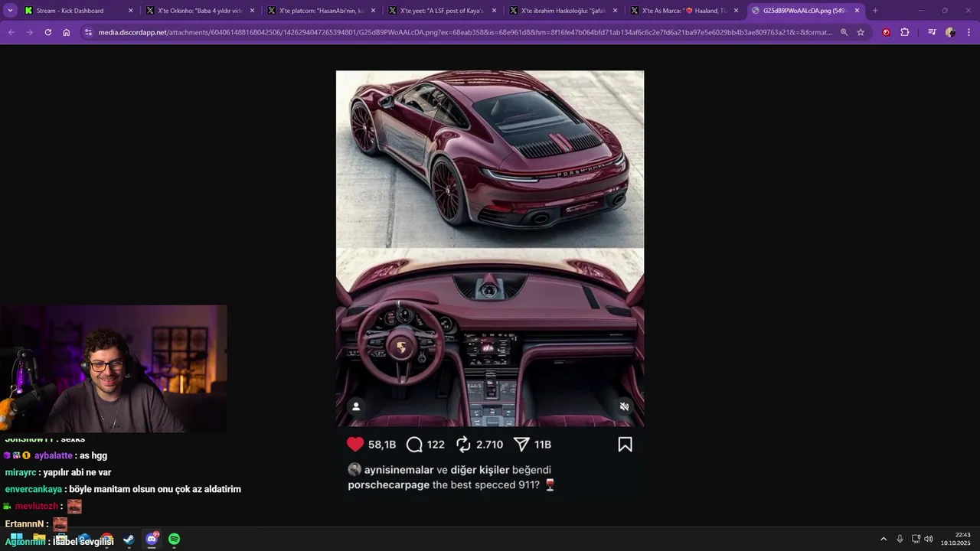The width and height of the screenshot is (980, 551).
Task: Open the volume speaker control in tray
Action: click(929, 539)
